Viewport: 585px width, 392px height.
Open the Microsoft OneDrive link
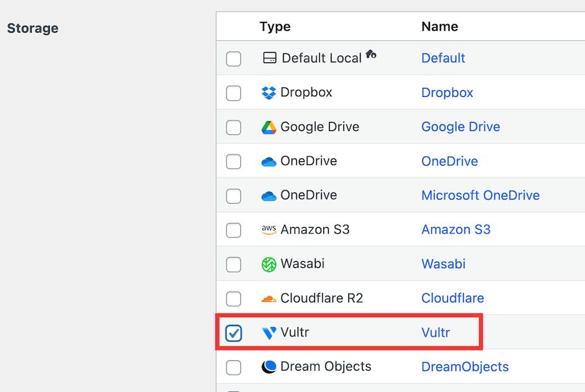pos(480,195)
